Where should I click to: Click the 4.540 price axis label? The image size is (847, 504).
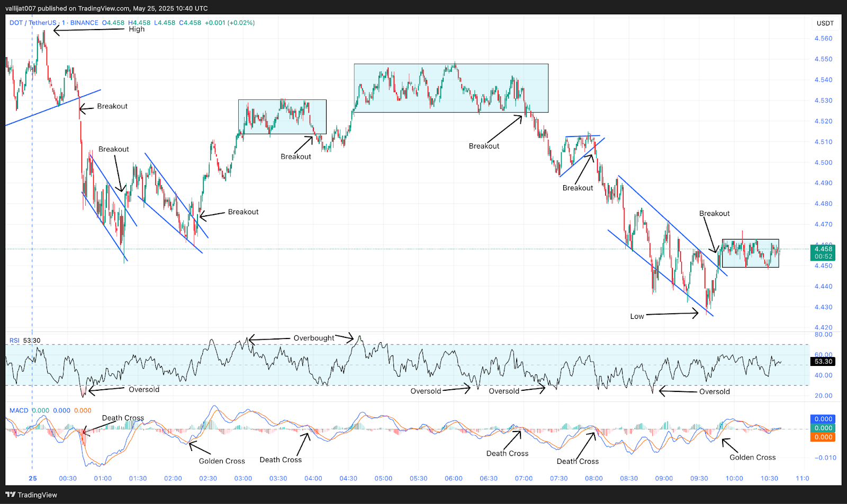pos(823,80)
